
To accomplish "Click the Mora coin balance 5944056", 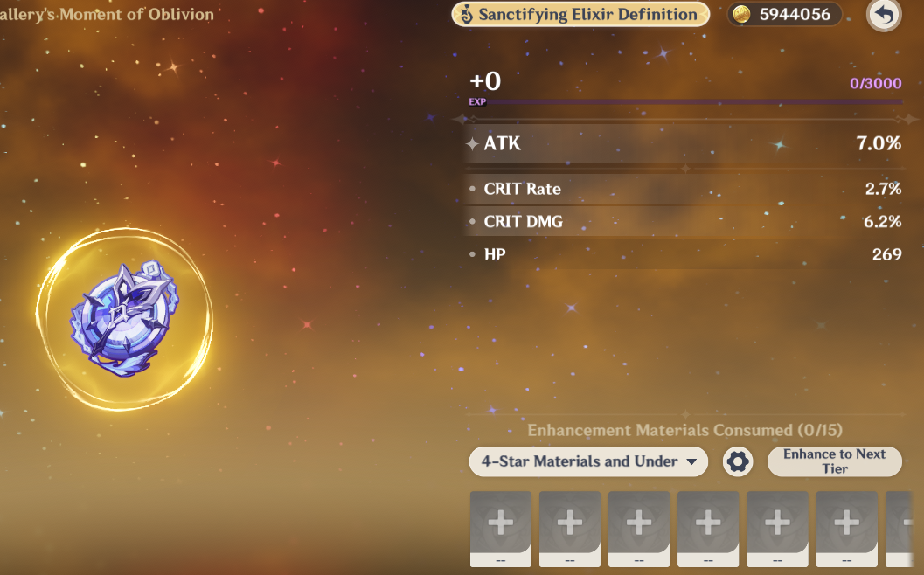I will pos(784,14).
